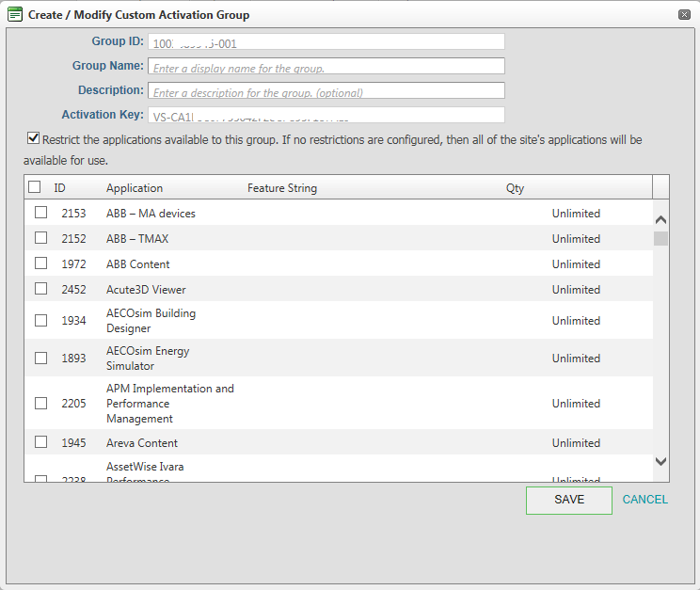Check the Areva Content row checkbox

[41, 441]
